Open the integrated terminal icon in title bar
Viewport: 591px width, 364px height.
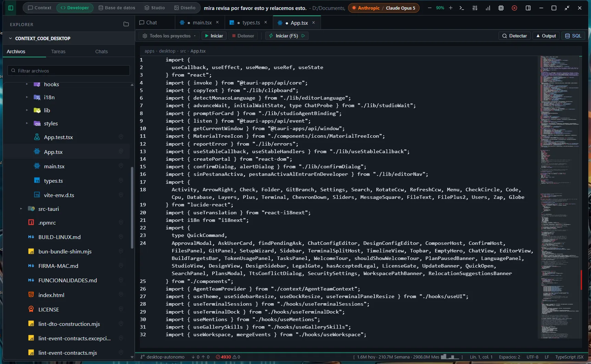(462, 8)
